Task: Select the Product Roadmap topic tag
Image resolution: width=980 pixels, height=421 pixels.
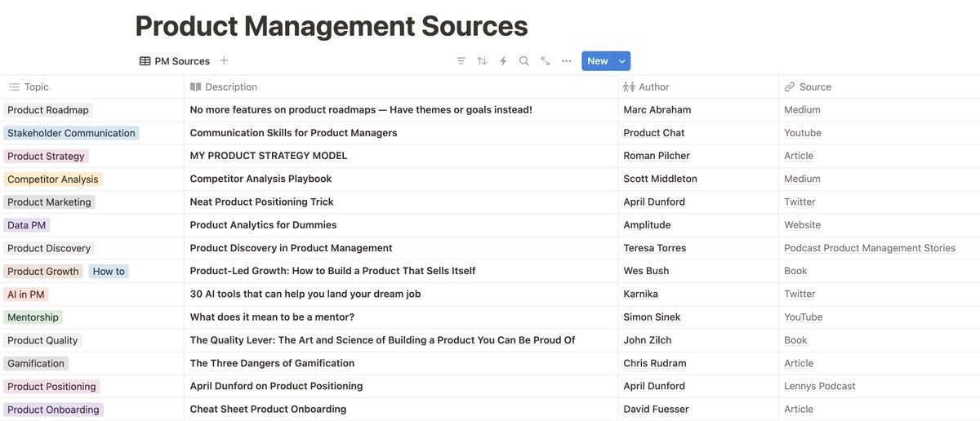Action: coord(48,110)
